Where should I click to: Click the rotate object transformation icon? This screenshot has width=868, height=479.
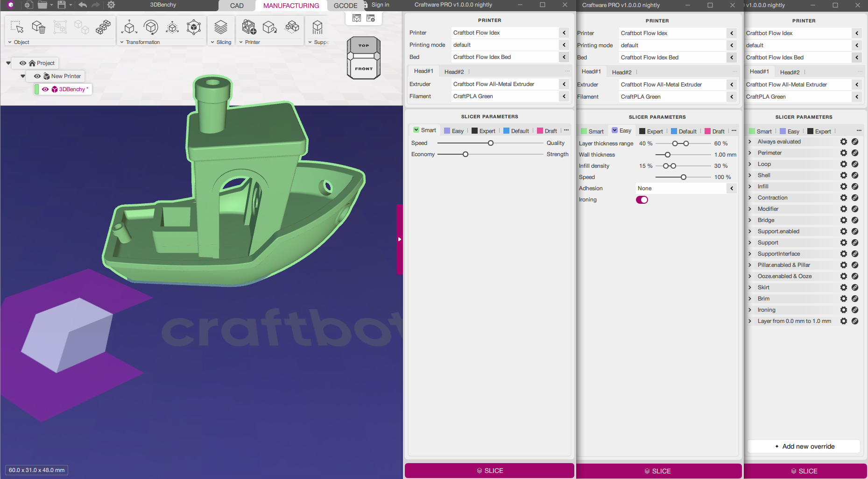150,27
